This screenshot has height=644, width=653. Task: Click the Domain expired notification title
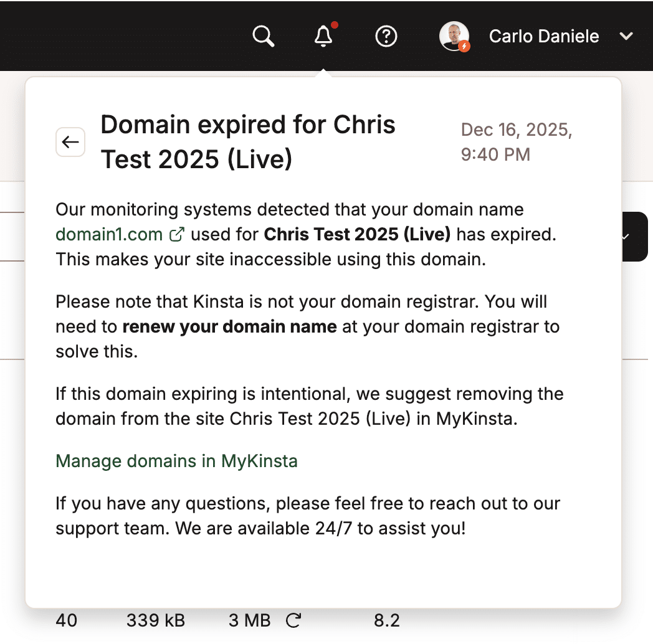(x=247, y=141)
